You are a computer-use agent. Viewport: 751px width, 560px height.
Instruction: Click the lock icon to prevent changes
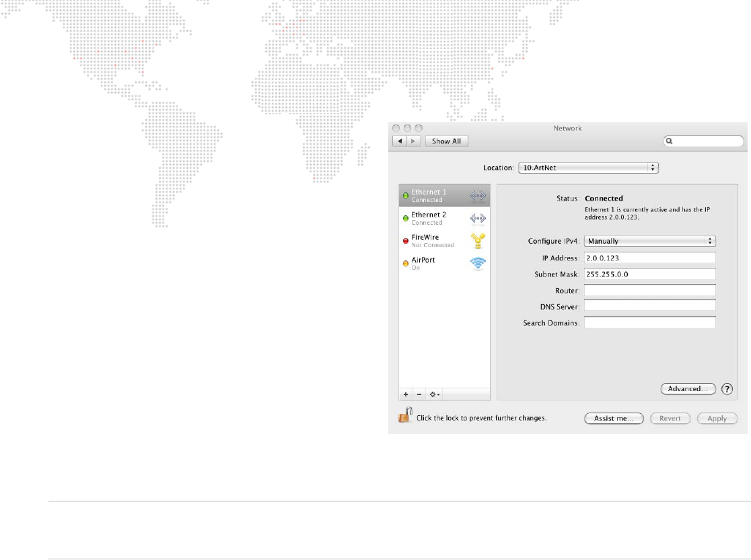point(404,416)
